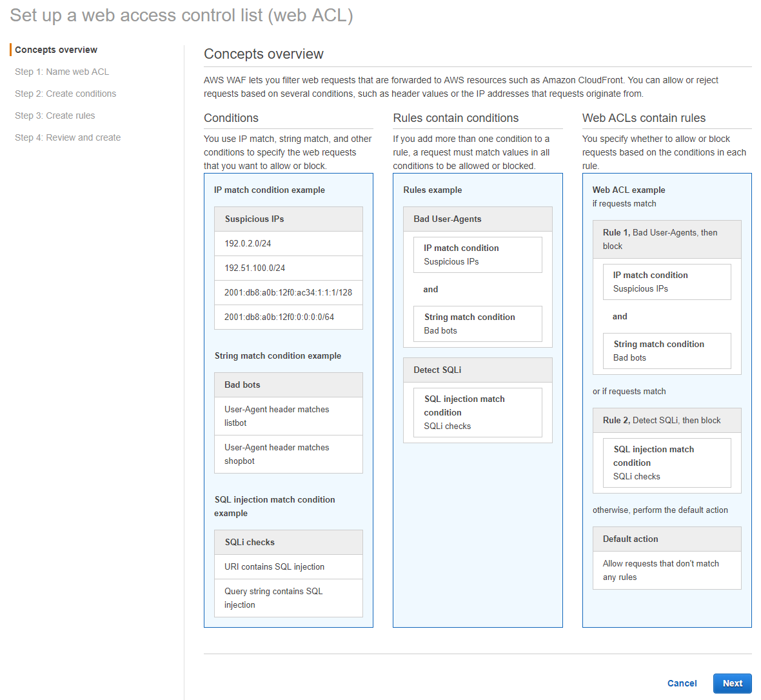Jump to Step 3: Create rules
Viewport: 761px width, 700px height.
(55, 115)
